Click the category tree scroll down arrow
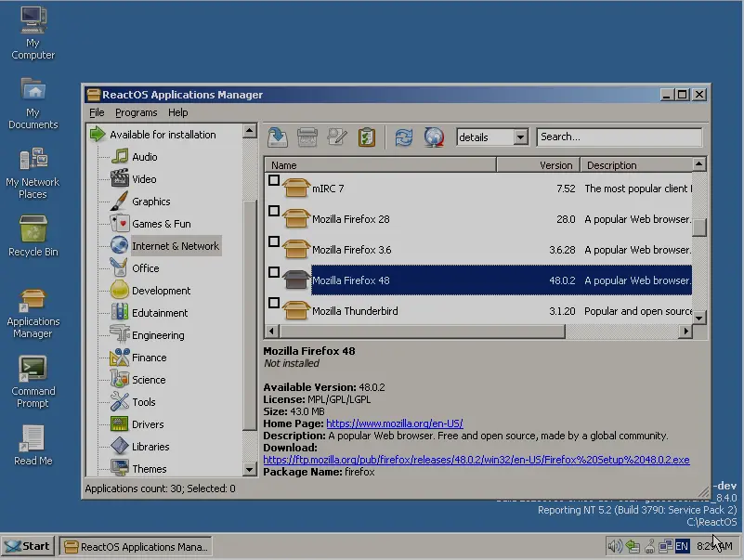The image size is (744, 560). [250, 469]
